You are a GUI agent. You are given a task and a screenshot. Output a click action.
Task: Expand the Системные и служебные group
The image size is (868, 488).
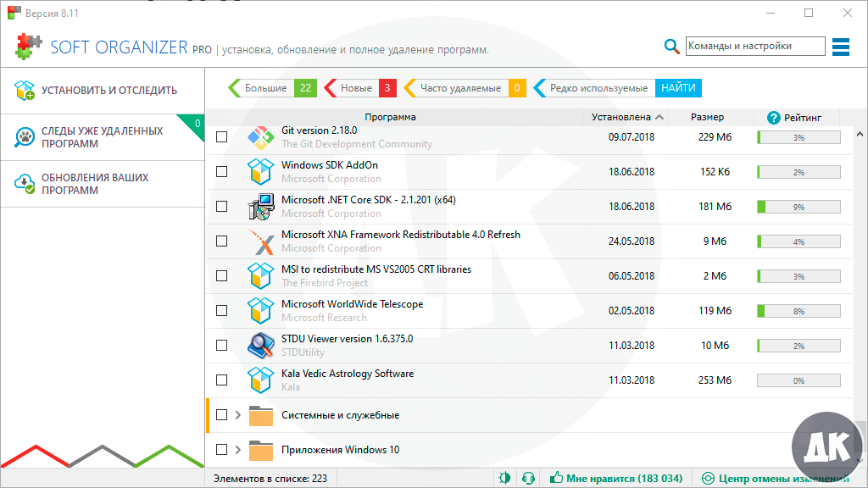(x=238, y=415)
